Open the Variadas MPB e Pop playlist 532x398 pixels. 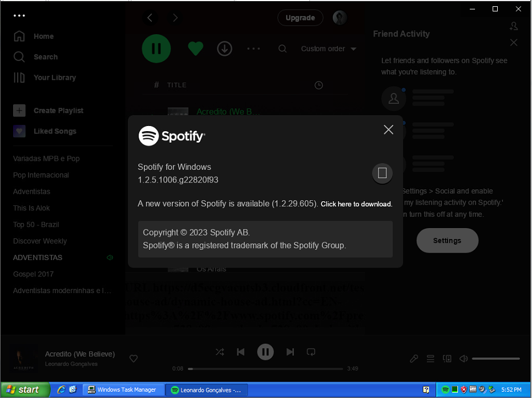click(x=46, y=159)
